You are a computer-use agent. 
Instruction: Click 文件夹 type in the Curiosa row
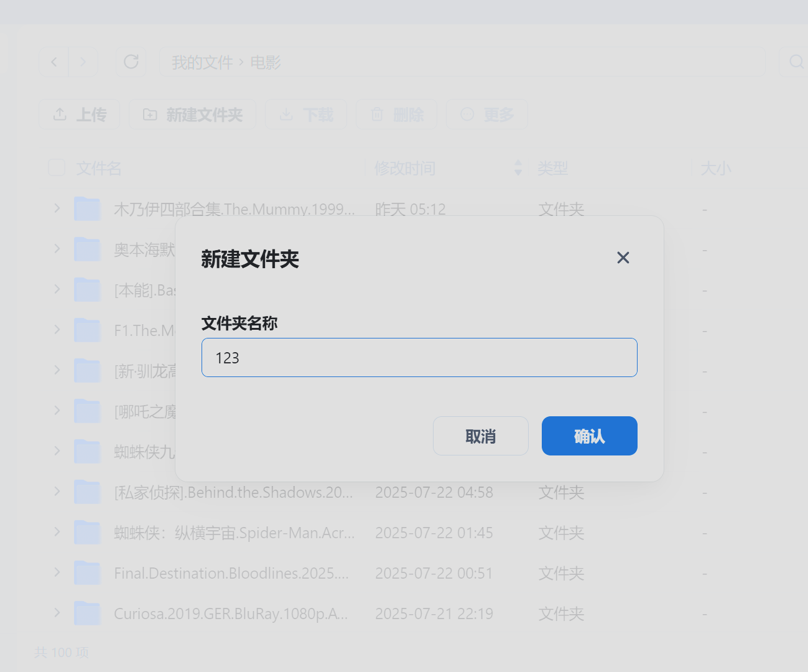click(562, 614)
